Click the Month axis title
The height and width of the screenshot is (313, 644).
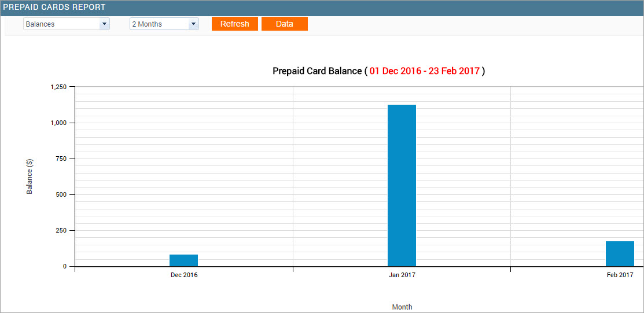402,307
